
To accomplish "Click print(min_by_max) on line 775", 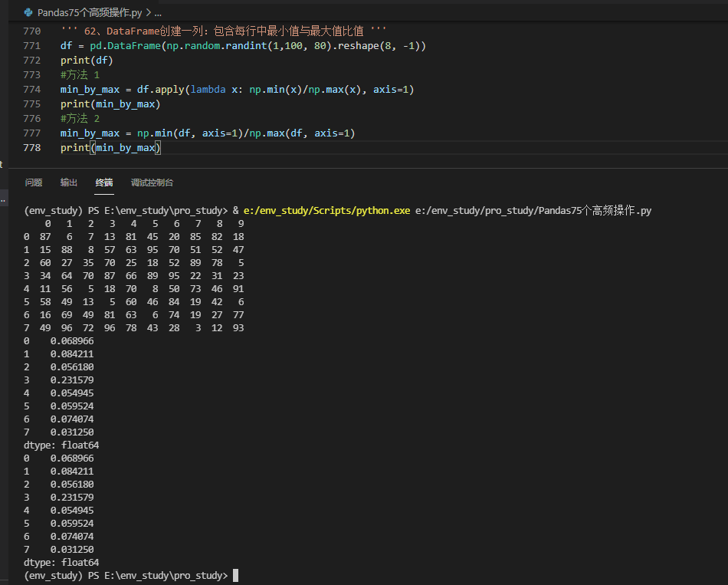I will click(x=110, y=104).
